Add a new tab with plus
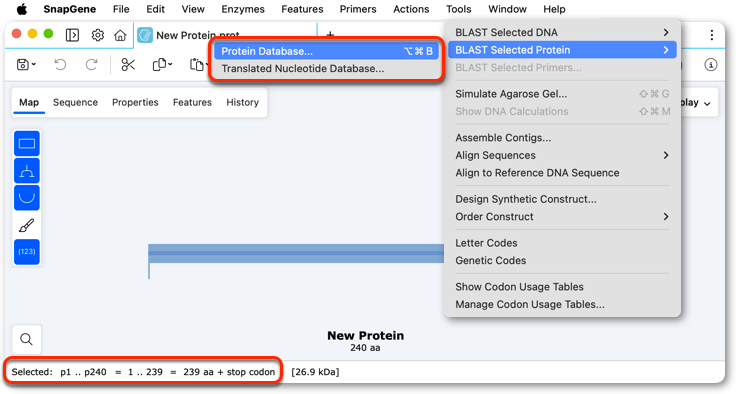Screen dimensions: 736x394 pos(330,35)
